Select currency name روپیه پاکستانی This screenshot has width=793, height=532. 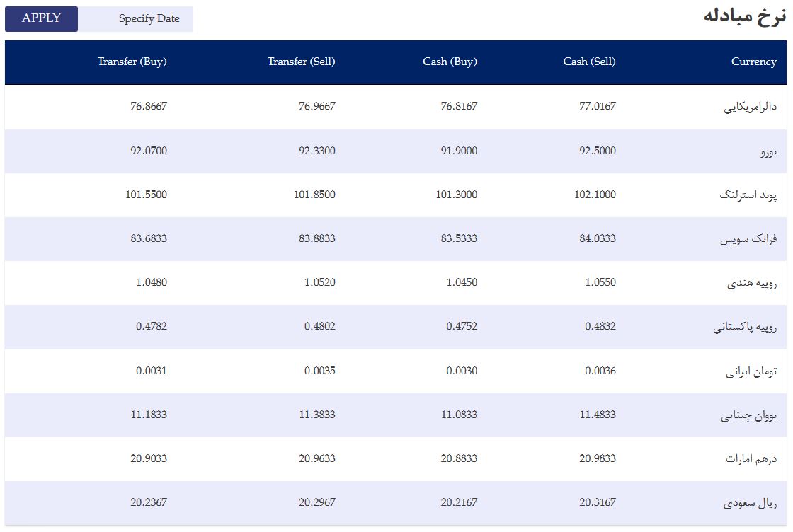pos(745,327)
